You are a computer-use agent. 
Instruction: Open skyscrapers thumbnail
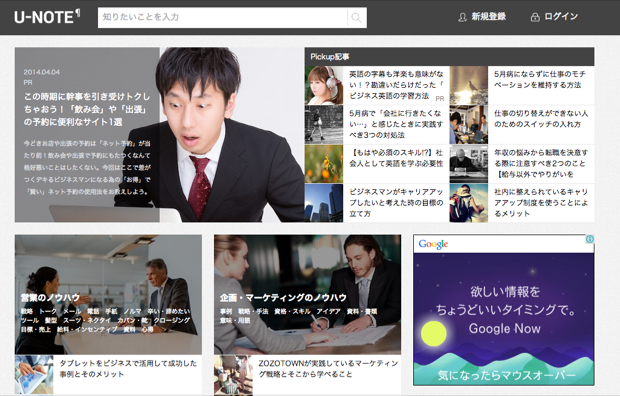tap(324, 203)
